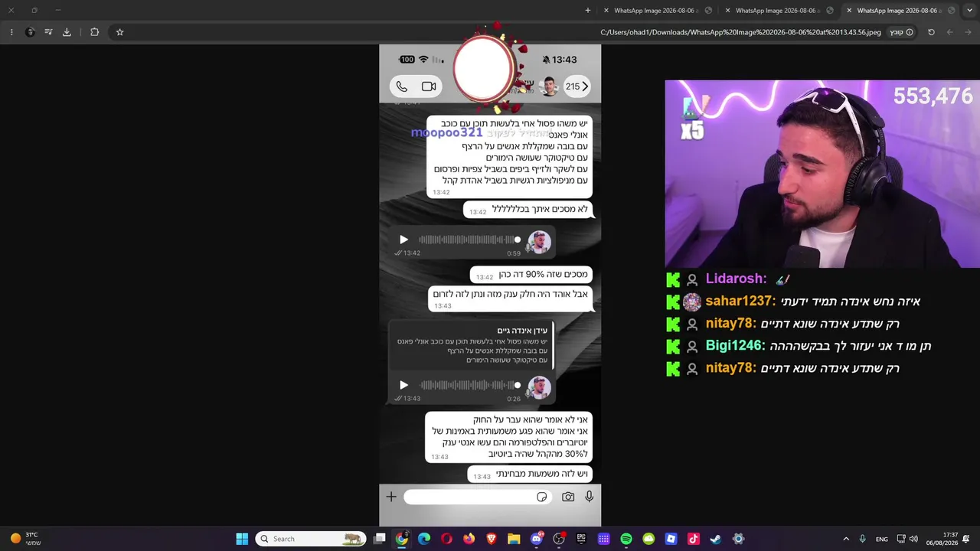
Task: Open Spotify from the taskbar
Action: [626, 539]
